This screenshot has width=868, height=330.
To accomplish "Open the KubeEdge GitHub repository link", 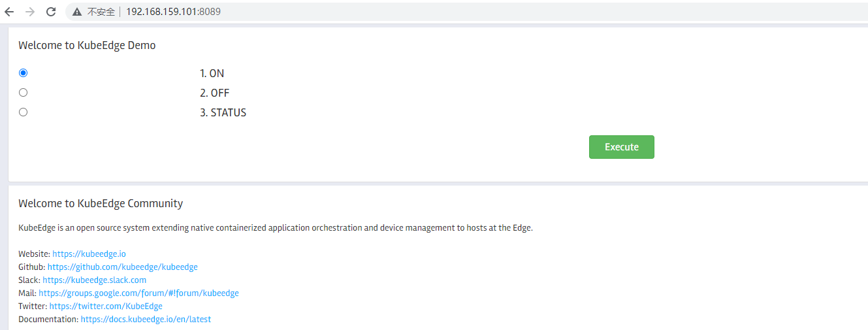I will 122,267.
